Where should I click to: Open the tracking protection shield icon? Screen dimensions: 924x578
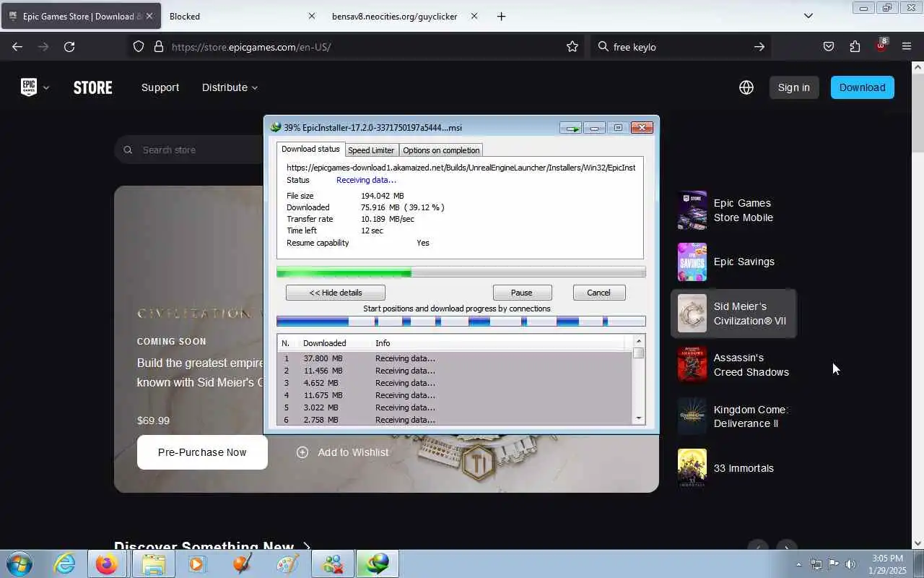click(x=139, y=46)
